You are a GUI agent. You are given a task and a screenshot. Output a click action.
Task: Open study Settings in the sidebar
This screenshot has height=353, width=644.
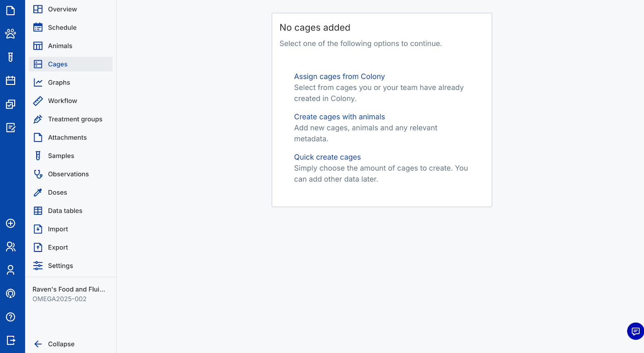tap(60, 266)
